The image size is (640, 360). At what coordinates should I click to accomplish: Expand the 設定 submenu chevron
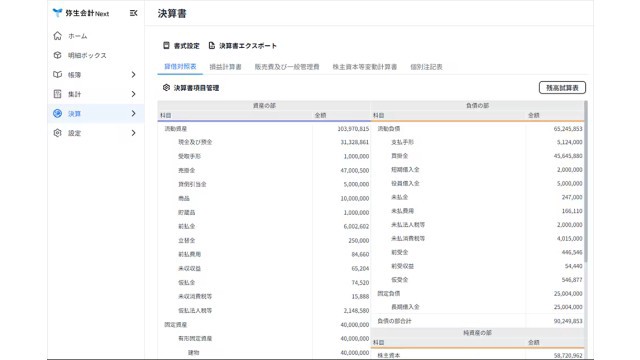pos(133,133)
